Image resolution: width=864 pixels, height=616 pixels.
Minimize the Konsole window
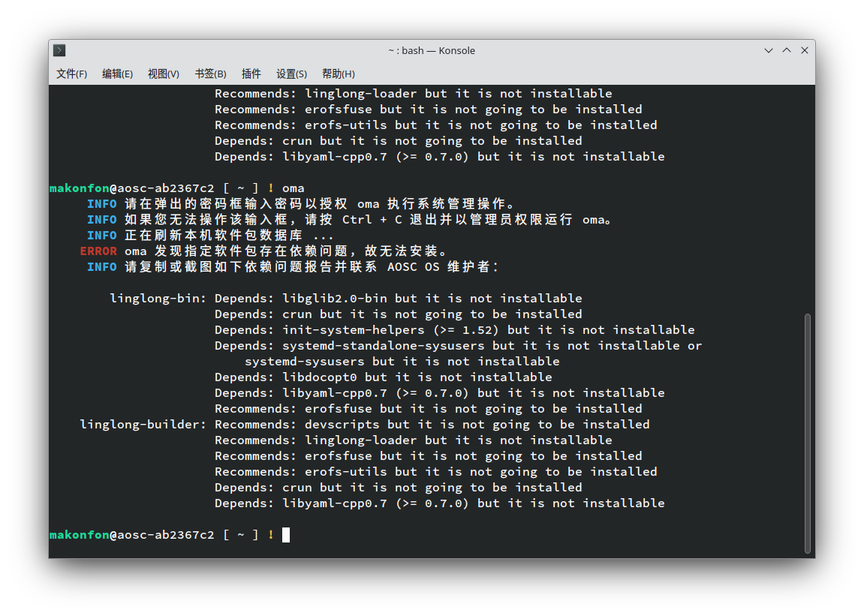[769, 51]
